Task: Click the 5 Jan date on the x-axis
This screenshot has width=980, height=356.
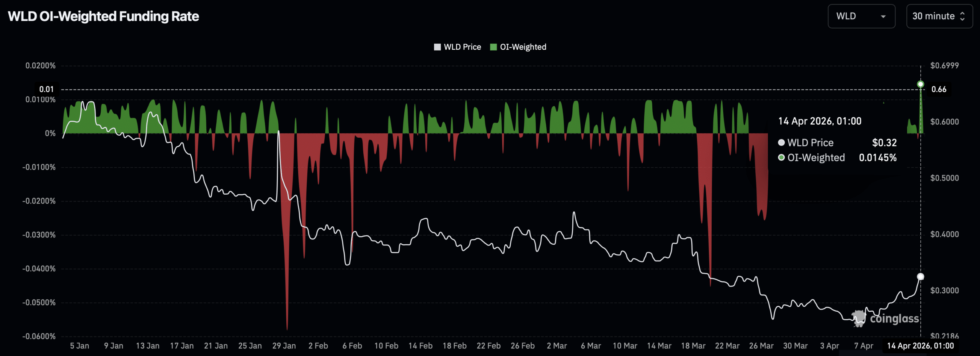Action: click(80, 346)
